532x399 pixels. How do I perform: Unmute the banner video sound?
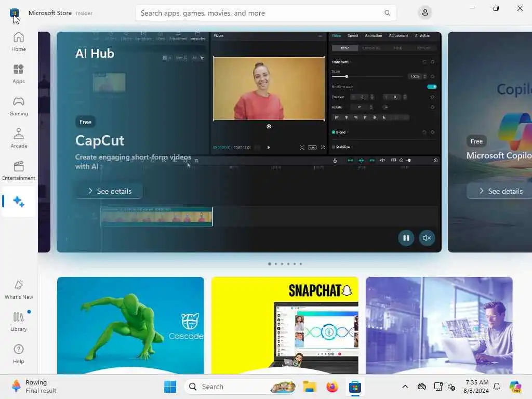427,238
